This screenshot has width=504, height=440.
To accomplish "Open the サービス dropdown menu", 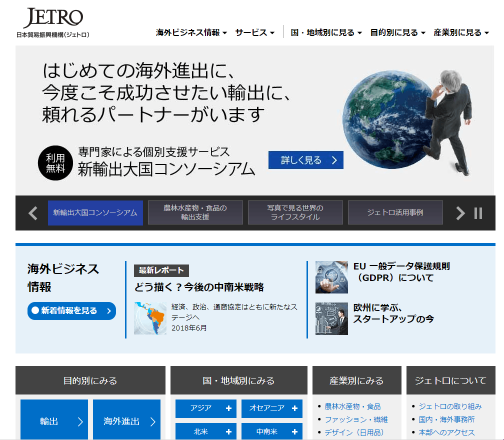I will point(255,32).
